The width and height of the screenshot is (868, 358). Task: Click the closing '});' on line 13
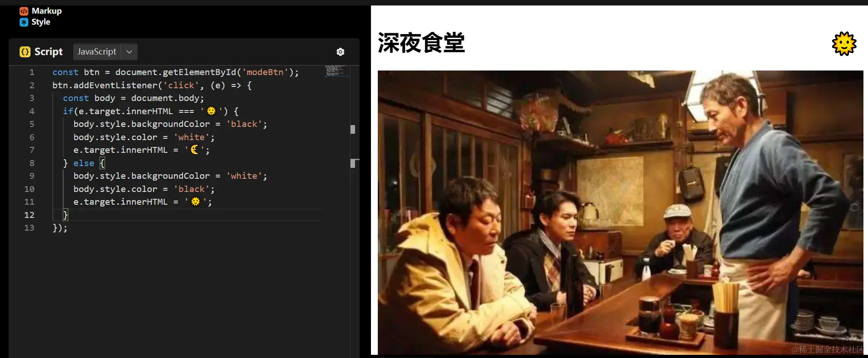60,228
